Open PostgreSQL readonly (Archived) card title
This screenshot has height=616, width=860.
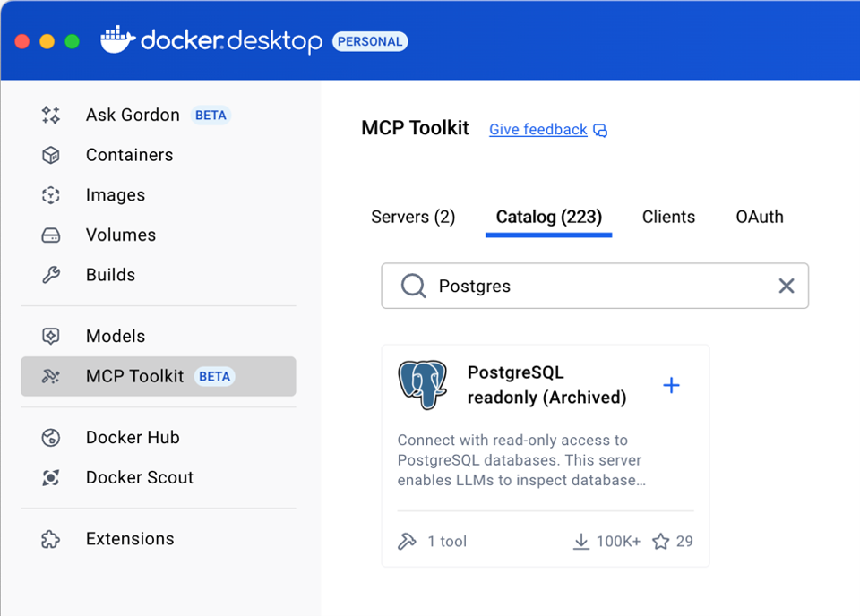[x=546, y=385]
